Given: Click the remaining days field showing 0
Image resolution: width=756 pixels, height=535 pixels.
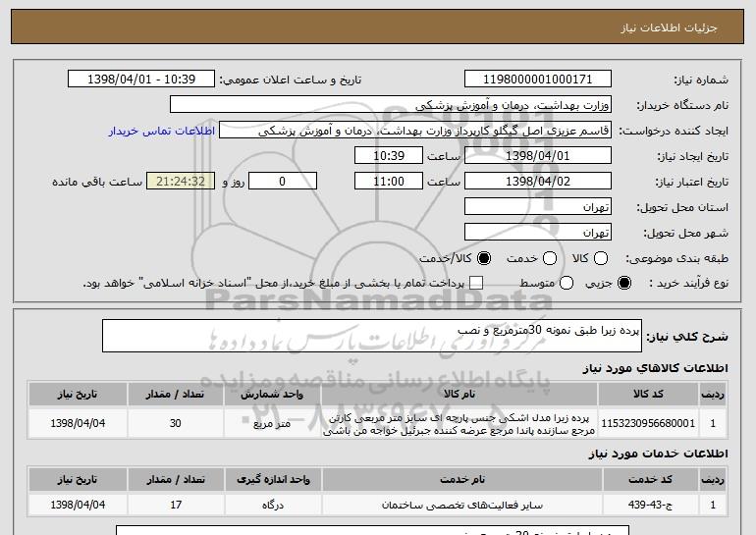Looking at the screenshot, I should [x=283, y=182].
